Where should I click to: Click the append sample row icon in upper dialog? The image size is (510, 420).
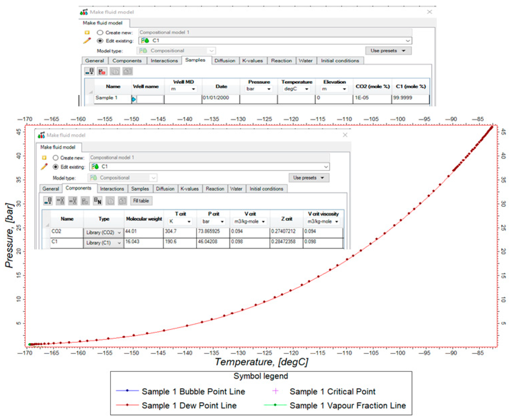pyautogui.click(x=90, y=71)
